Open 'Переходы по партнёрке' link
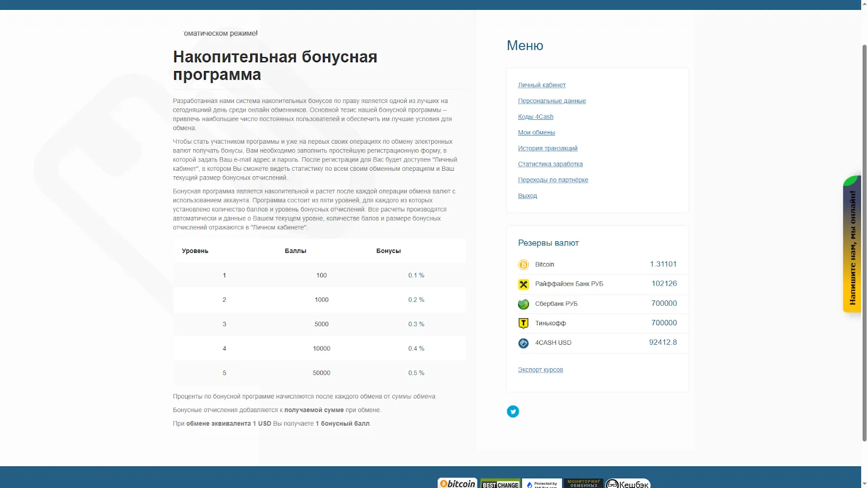 pos(553,179)
